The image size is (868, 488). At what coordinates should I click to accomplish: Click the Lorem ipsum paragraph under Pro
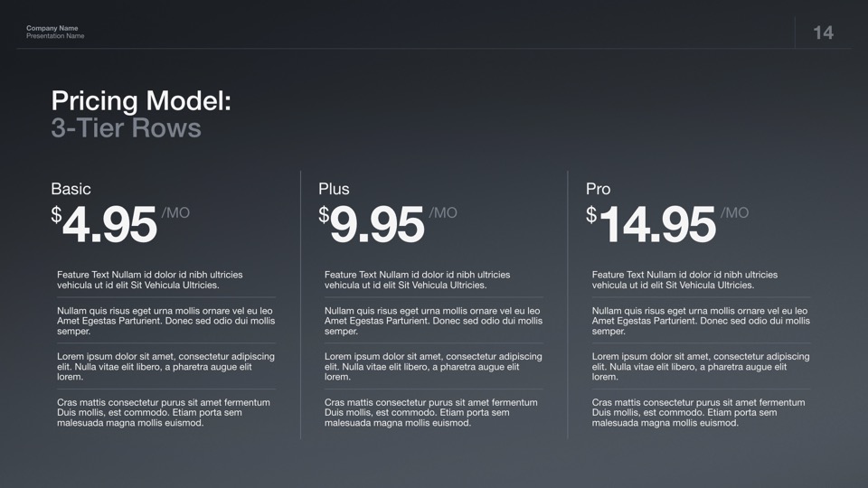(x=701, y=367)
